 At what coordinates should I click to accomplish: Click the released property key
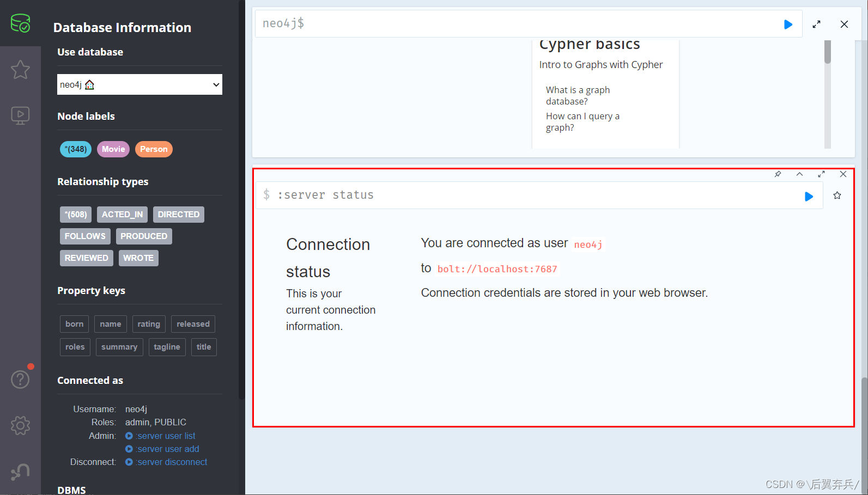pos(193,324)
